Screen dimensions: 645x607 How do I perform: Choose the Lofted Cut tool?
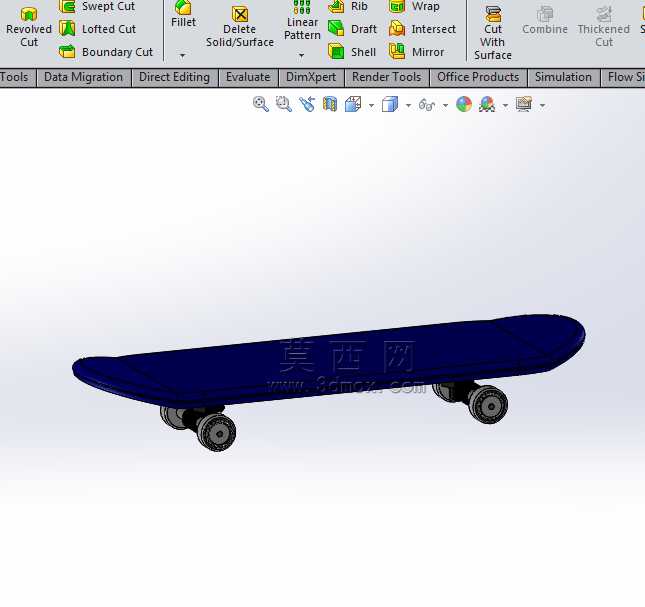97,29
